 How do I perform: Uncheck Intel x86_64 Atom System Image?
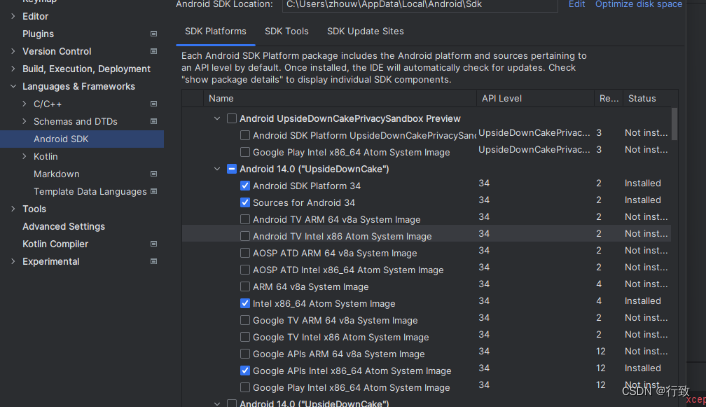[x=245, y=303]
